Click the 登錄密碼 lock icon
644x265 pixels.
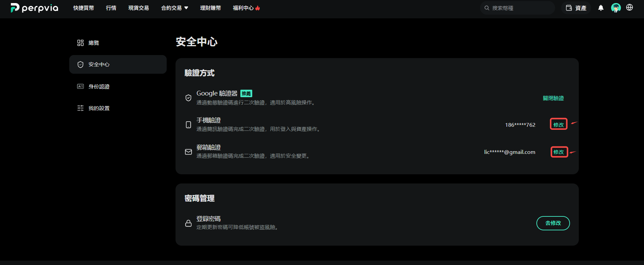click(x=188, y=223)
